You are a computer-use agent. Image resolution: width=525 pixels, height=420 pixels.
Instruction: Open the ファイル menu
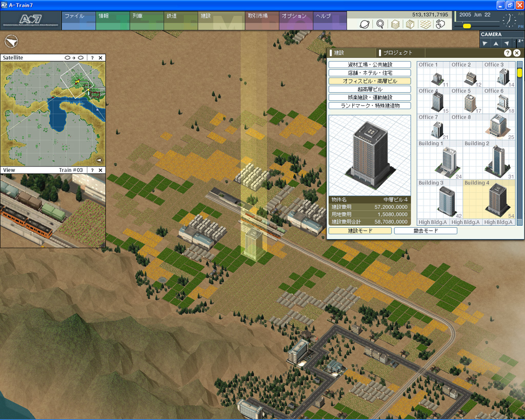click(x=78, y=21)
